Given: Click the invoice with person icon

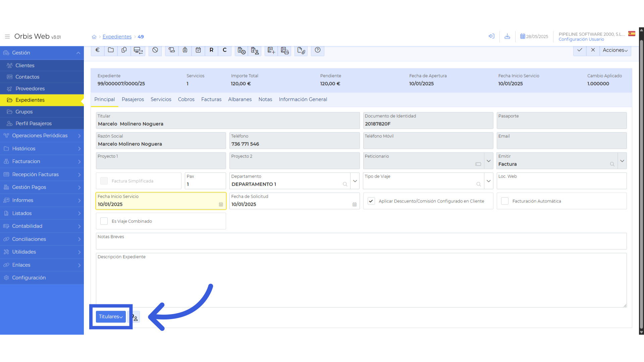Looking at the screenshot, I should (255, 50).
